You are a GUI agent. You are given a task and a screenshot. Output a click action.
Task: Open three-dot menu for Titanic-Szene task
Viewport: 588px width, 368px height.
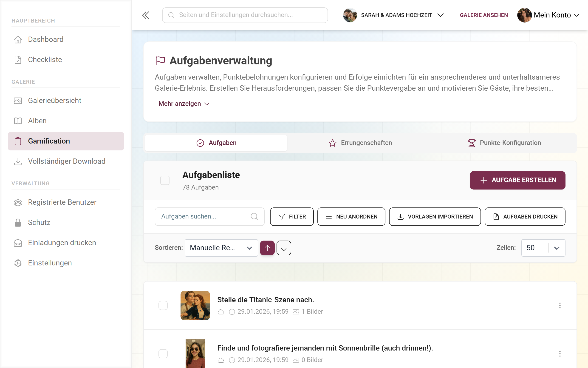coord(560,305)
